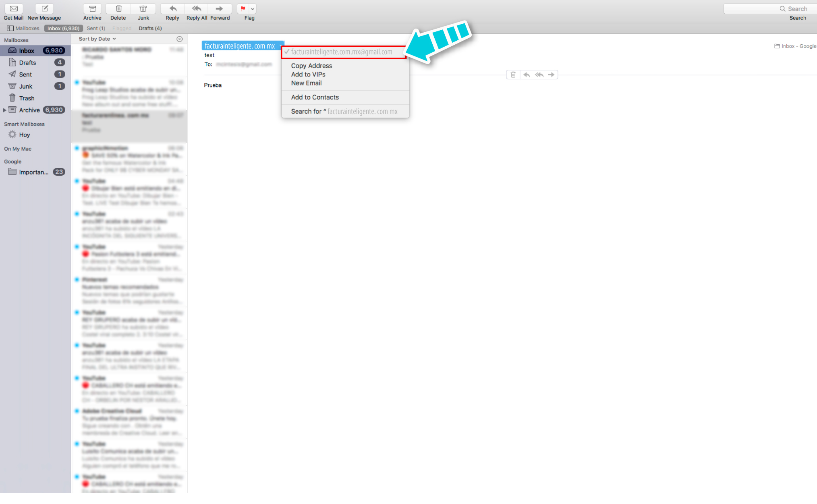Select Add to Contacts menu entry
The image size is (817, 504).
[x=315, y=97]
